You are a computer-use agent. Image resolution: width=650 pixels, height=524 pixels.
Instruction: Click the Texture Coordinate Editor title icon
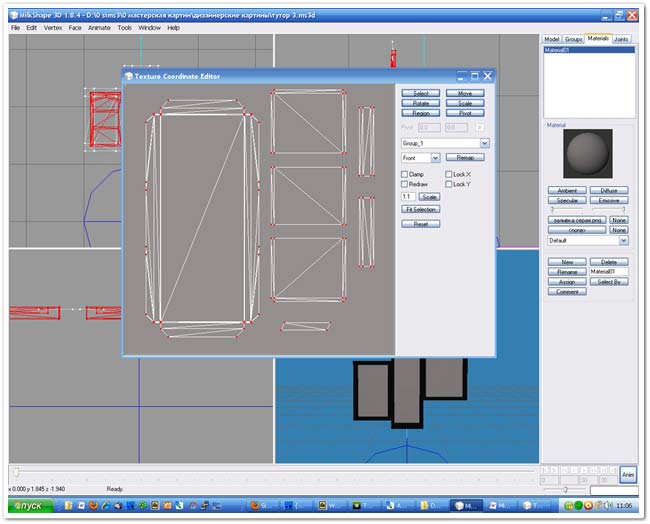point(128,76)
